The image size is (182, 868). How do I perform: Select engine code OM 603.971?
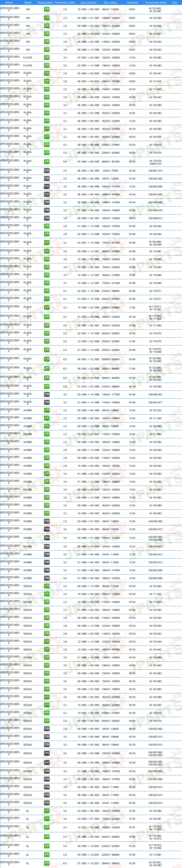tap(155, 402)
